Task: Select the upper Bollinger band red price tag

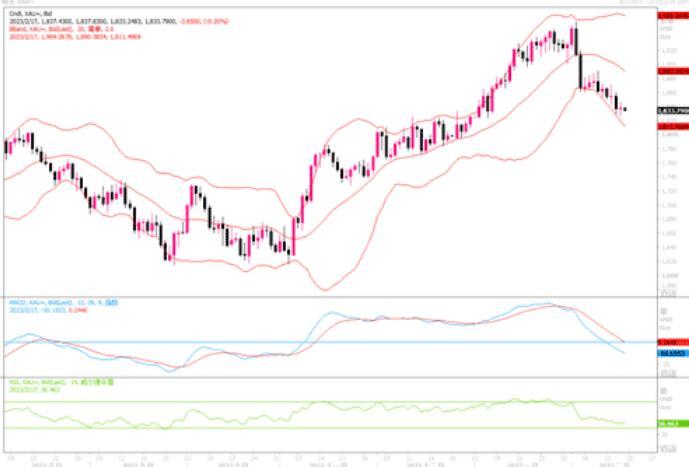Action: click(671, 16)
